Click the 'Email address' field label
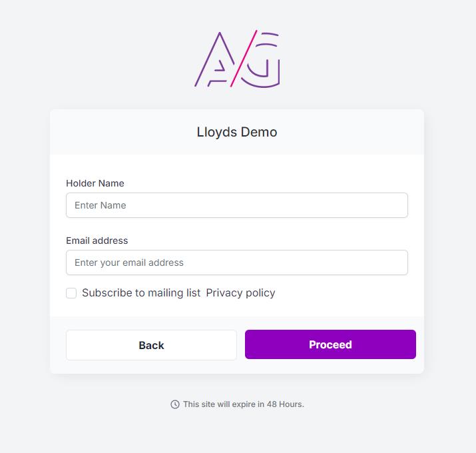The height and width of the screenshot is (453, 476). click(97, 240)
